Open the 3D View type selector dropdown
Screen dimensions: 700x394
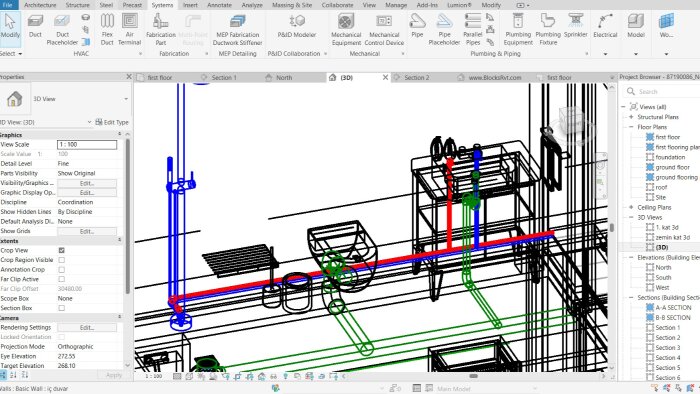126,99
